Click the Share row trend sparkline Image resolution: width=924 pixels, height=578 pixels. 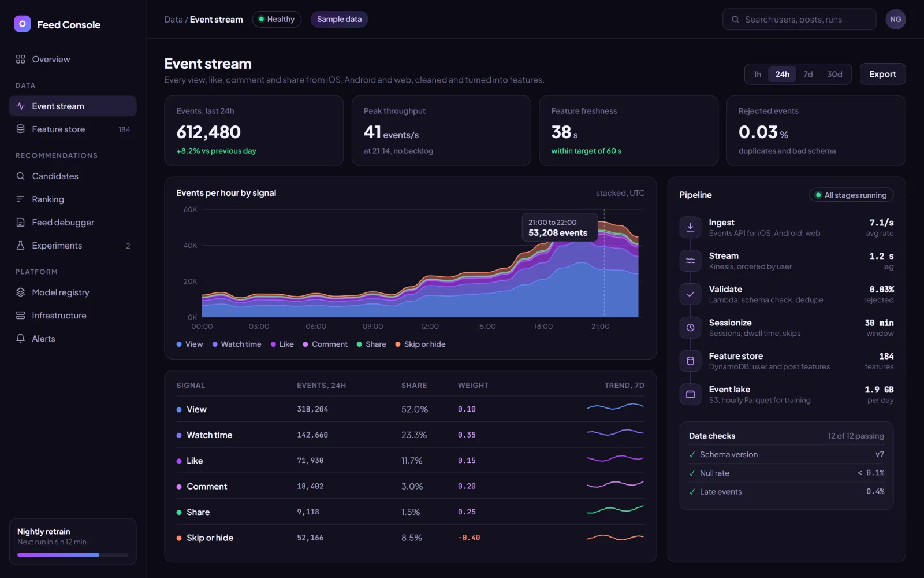(615, 510)
